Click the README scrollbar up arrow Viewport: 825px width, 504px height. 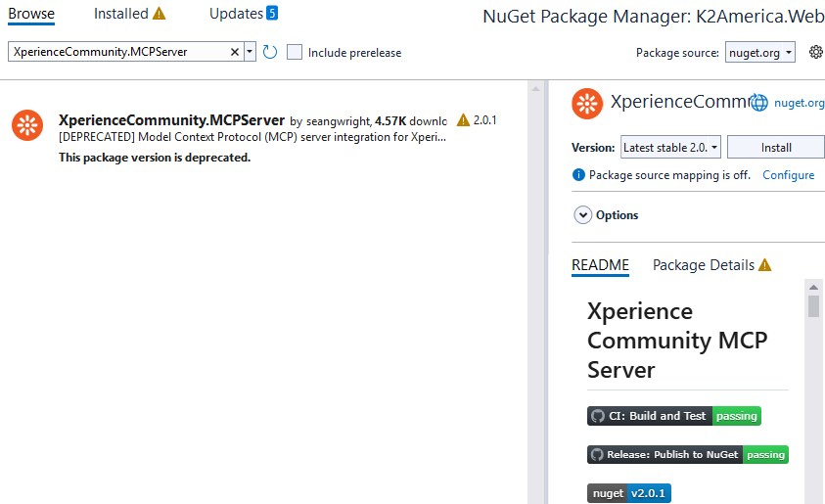[x=813, y=288]
